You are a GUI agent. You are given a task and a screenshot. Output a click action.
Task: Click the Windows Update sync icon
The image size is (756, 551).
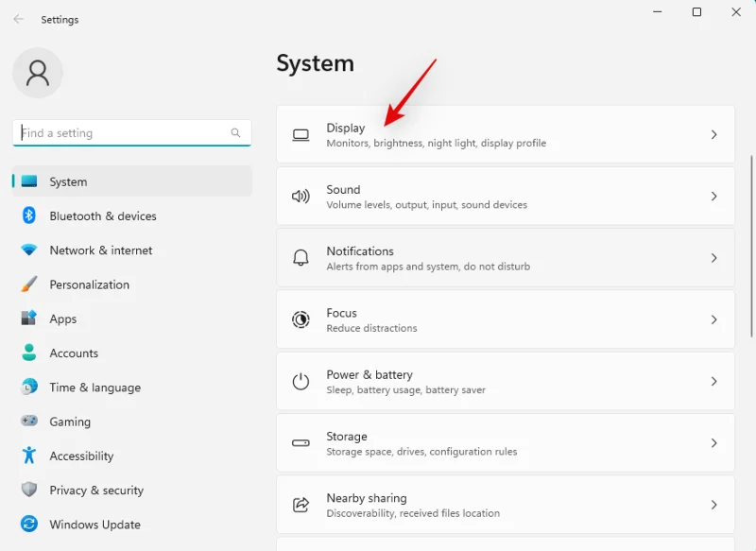[x=29, y=525]
